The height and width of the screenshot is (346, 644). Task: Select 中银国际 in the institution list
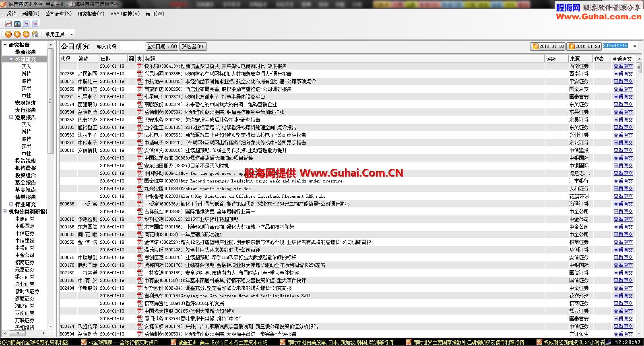25,226
